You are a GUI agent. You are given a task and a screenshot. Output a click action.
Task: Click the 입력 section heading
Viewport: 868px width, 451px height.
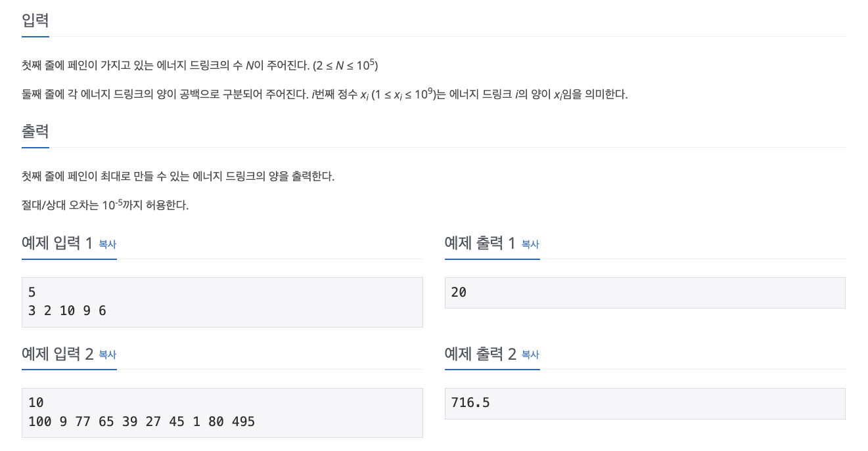[35, 20]
